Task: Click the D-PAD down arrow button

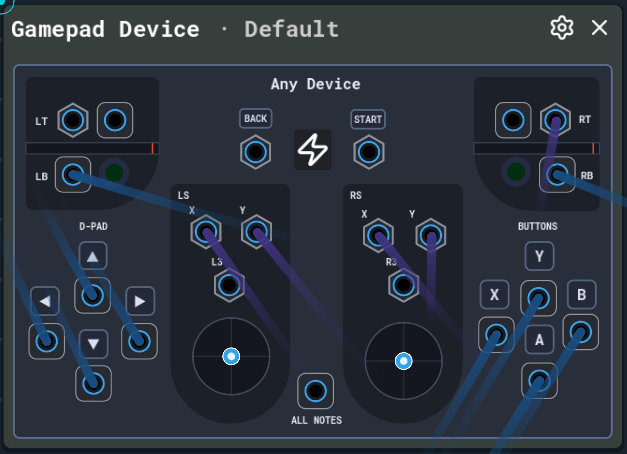Action: (93, 344)
